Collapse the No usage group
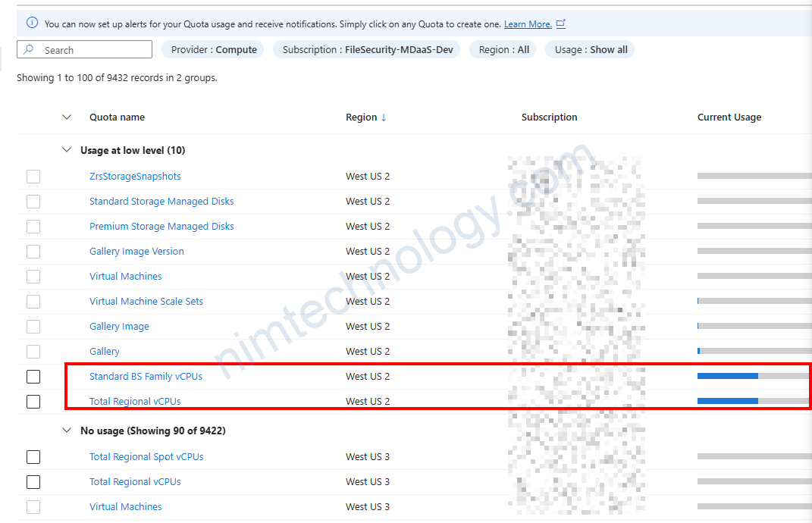812x523 pixels. pyautogui.click(x=67, y=431)
